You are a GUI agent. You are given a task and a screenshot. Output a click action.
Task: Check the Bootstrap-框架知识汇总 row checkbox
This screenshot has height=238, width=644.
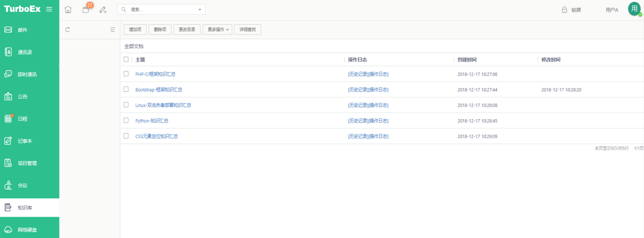point(126,89)
